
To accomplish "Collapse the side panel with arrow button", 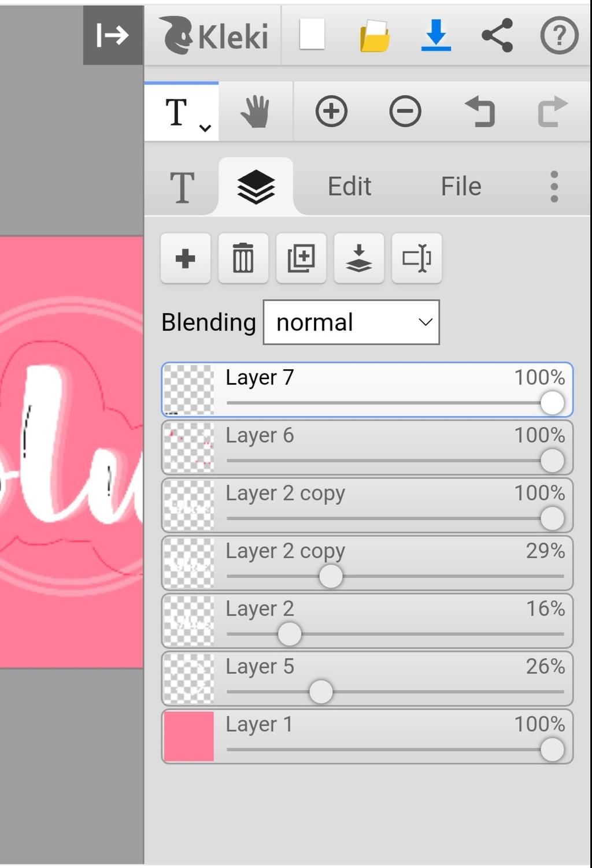I will tap(113, 35).
